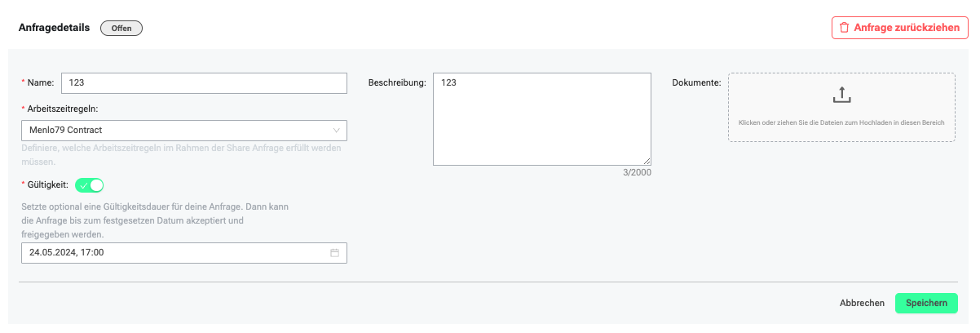
Task: Click the 3/2000 character counter
Action: (x=637, y=172)
